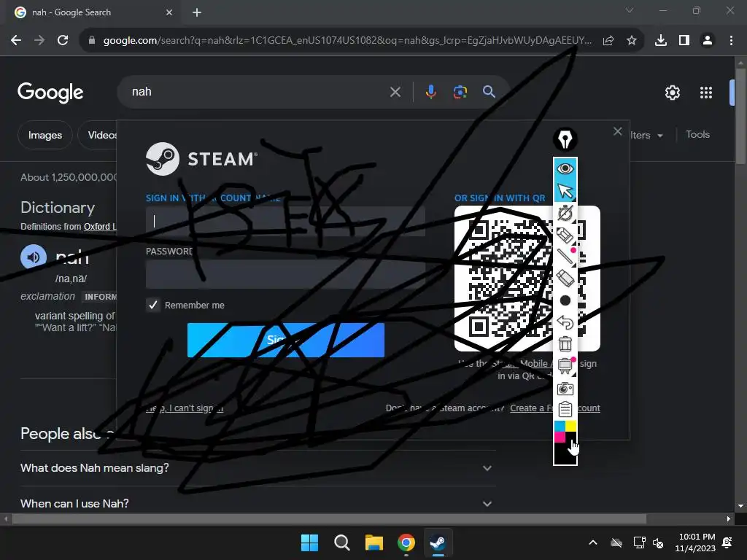Image resolution: width=747 pixels, height=560 pixels.
Task: Open a new browser tab with plus
Action: tap(197, 12)
